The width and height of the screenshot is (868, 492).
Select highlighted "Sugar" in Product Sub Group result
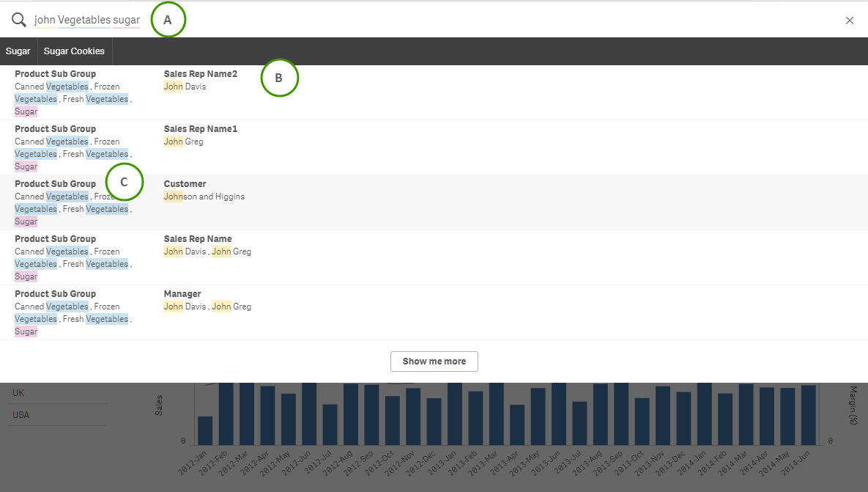tap(26, 111)
